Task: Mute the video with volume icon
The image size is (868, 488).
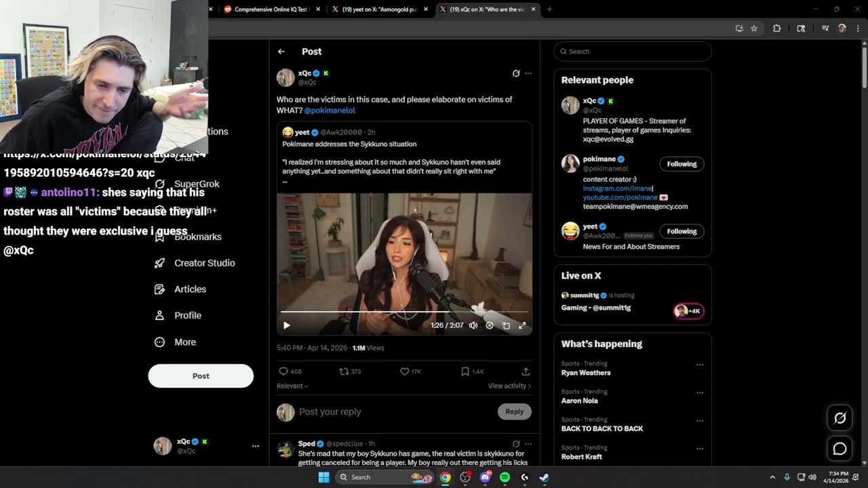Action: [x=473, y=325]
